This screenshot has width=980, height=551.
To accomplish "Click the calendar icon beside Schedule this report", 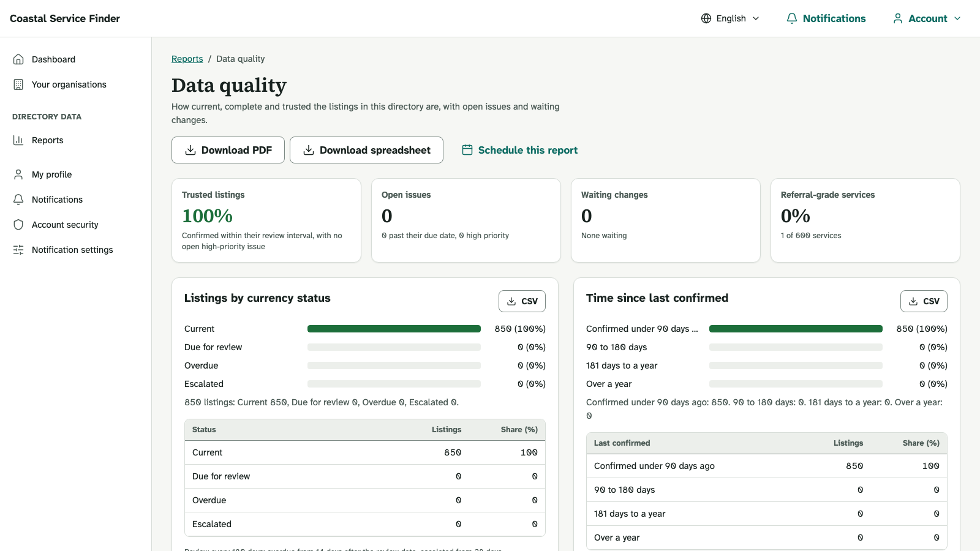I will pos(467,150).
